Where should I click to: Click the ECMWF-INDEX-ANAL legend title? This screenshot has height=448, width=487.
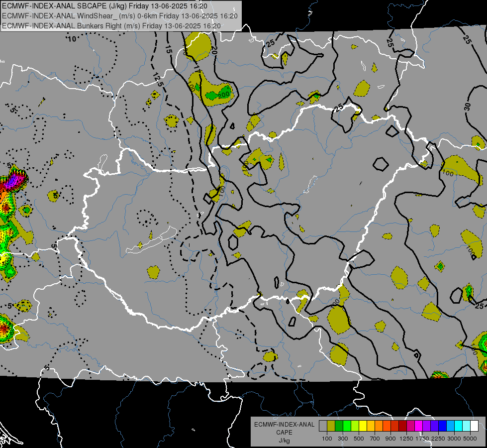284,425
